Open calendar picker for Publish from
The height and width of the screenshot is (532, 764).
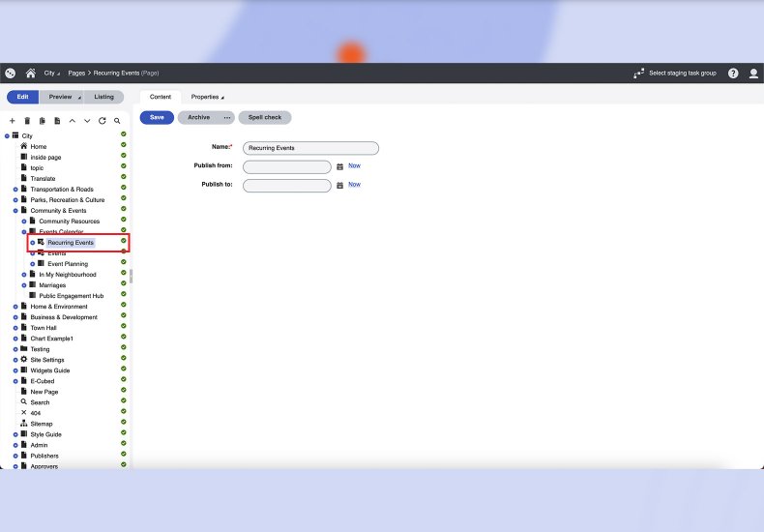[339, 166]
